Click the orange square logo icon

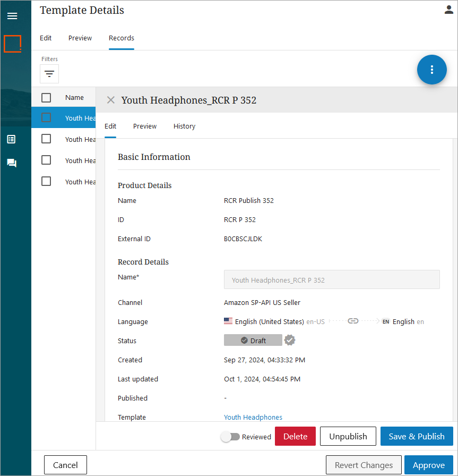pyautogui.click(x=12, y=44)
